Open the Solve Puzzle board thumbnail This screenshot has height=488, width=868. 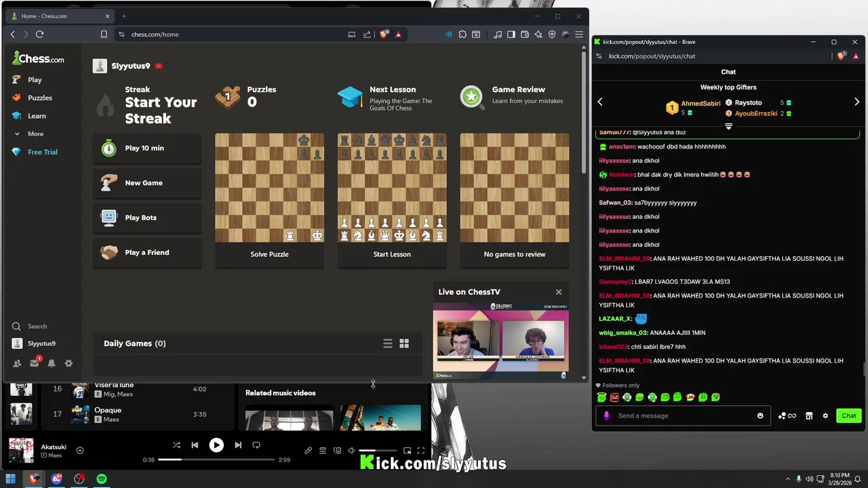tap(269, 188)
